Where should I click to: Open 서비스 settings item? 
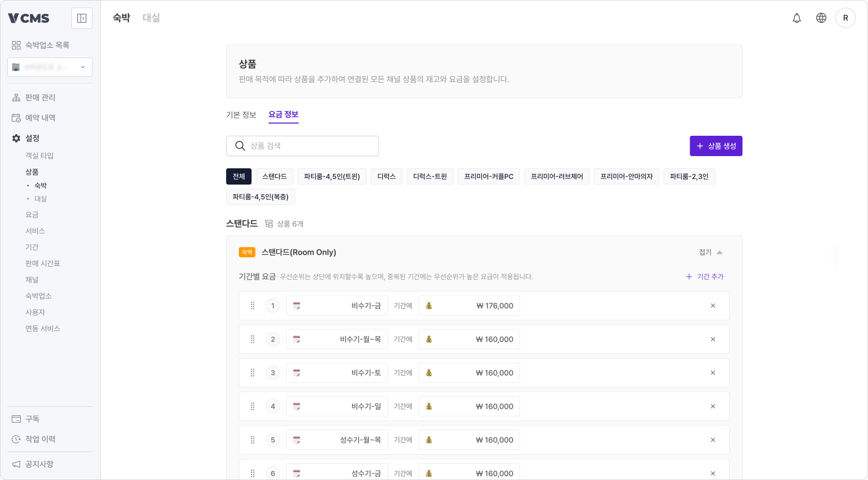click(x=36, y=231)
